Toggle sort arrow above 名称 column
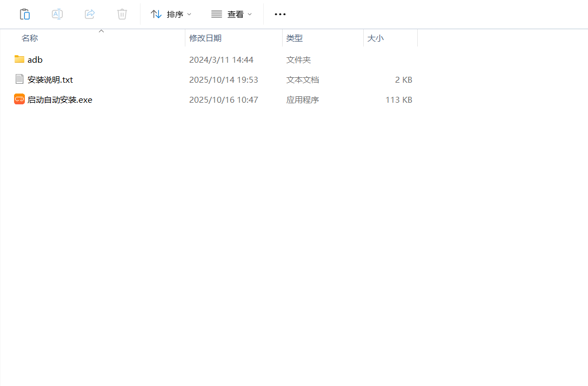This screenshot has width=588, height=386. click(x=101, y=31)
